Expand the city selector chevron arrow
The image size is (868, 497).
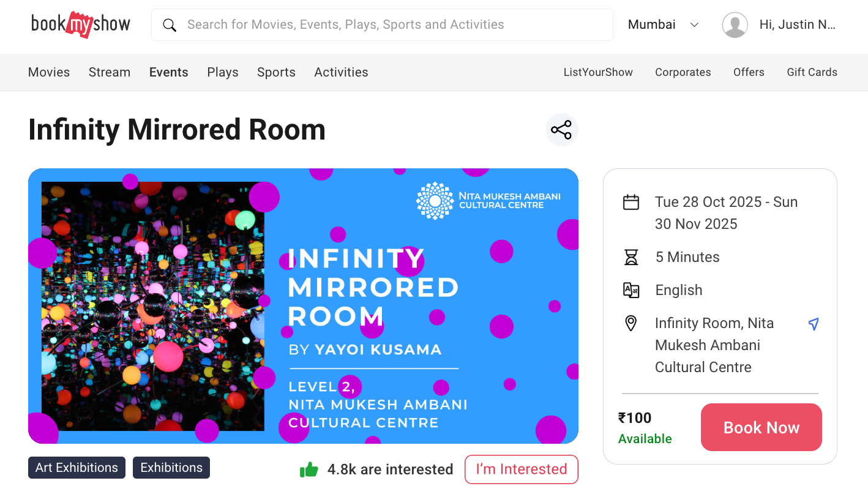pyautogui.click(x=694, y=25)
